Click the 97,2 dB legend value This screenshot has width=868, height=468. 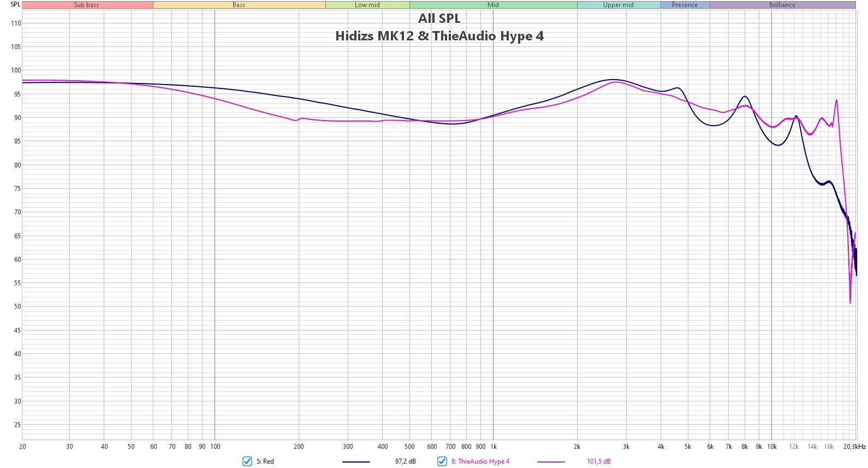click(x=406, y=461)
